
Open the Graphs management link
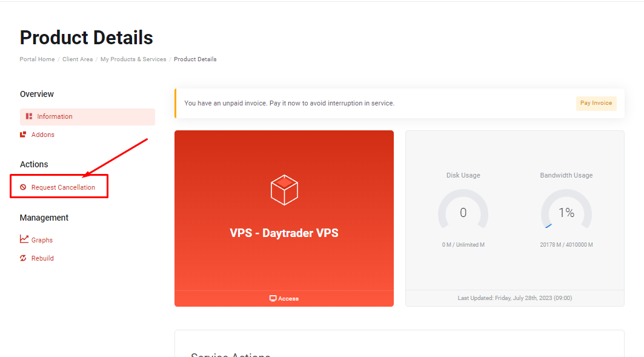pyautogui.click(x=42, y=240)
